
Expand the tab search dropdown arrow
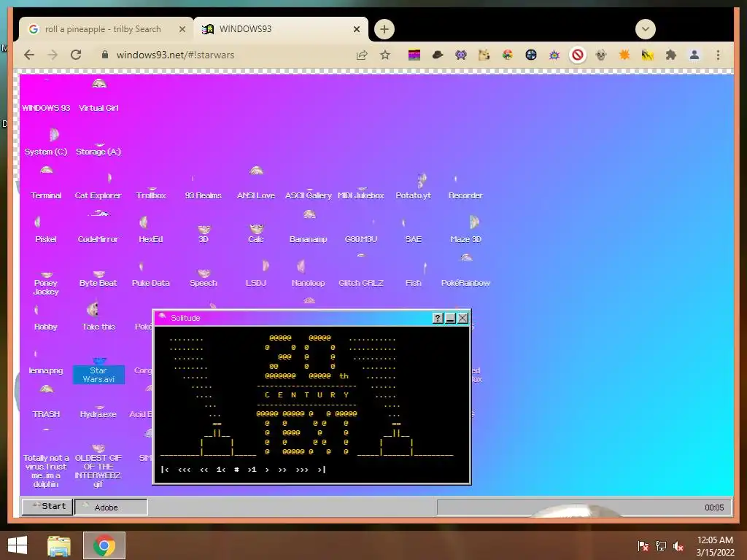click(645, 29)
